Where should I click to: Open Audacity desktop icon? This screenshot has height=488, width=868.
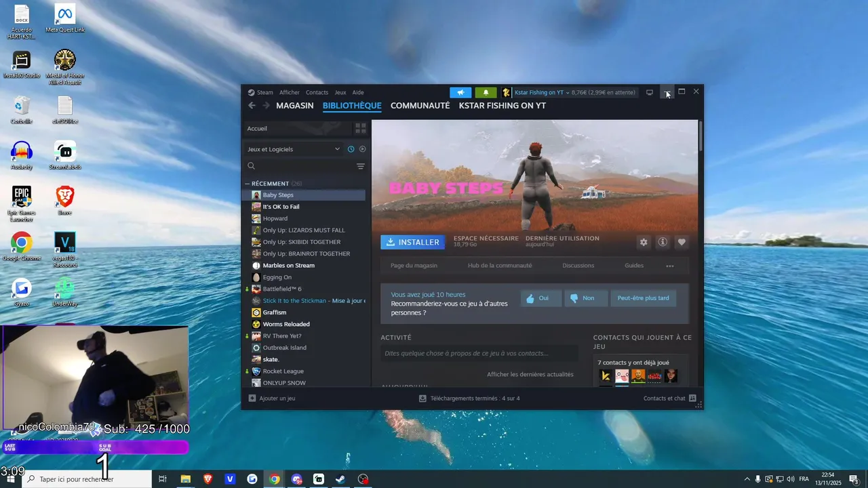pyautogui.click(x=22, y=156)
